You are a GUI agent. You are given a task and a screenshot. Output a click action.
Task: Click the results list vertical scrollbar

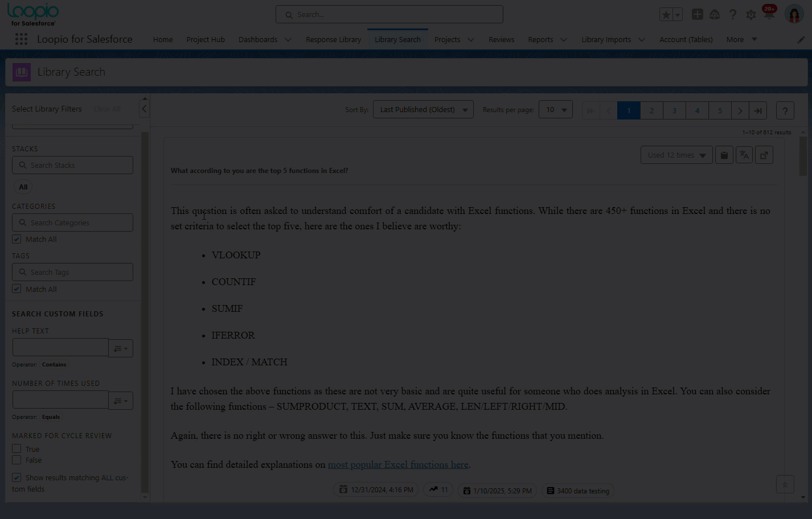[803, 156]
